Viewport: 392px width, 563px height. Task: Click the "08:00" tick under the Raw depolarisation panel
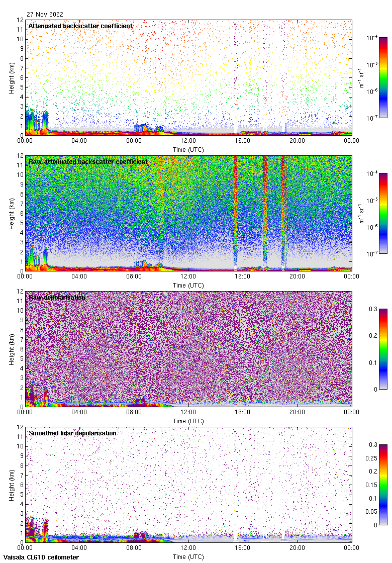(x=134, y=412)
